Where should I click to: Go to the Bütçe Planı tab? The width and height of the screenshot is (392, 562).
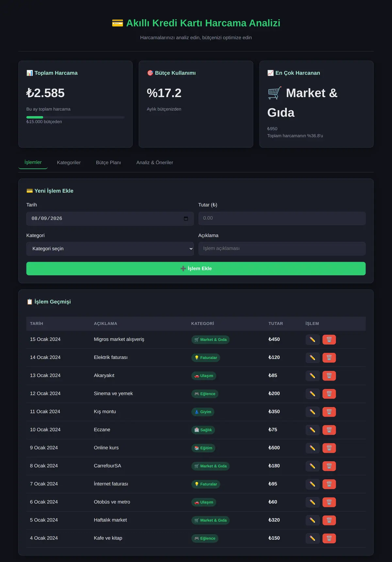point(108,163)
